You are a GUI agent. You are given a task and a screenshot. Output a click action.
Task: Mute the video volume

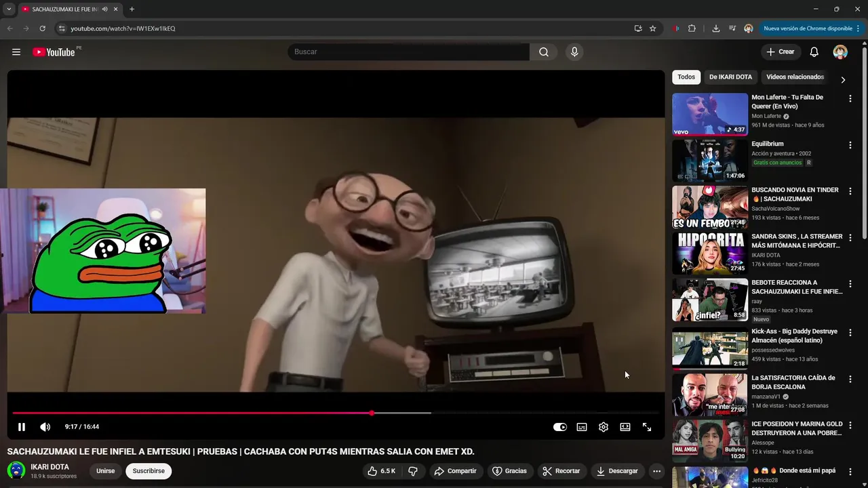coord(45,427)
